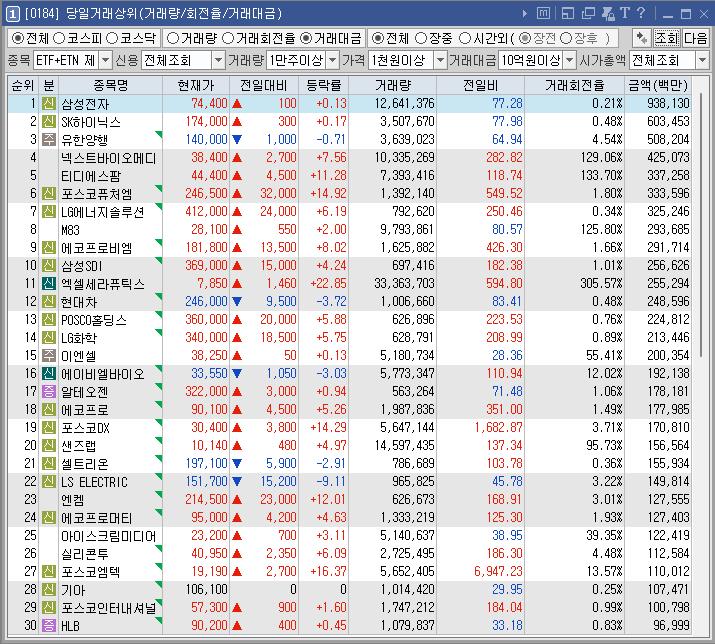Select the M83 stock name
Screen dimensions: 715x644
[x=70, y=230]
